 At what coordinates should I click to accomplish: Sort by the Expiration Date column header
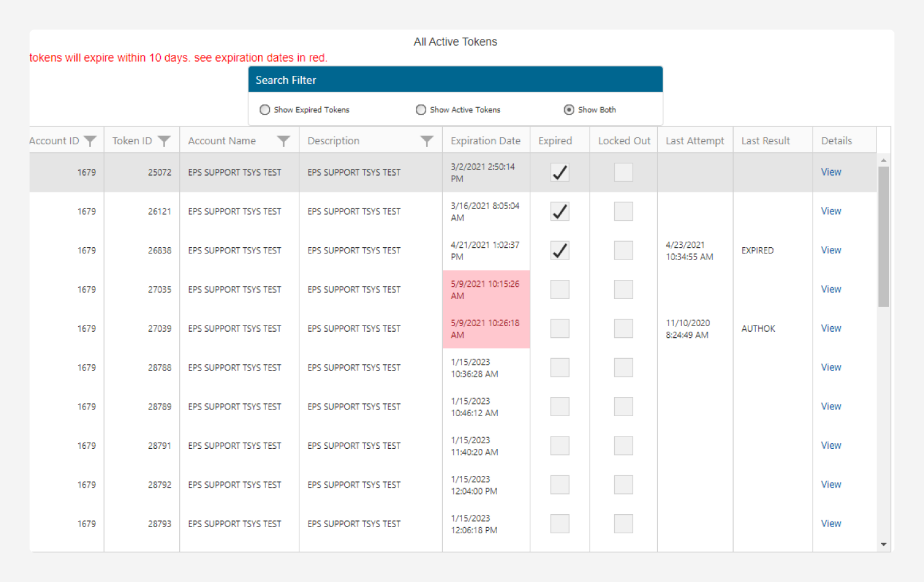[485, 141]
